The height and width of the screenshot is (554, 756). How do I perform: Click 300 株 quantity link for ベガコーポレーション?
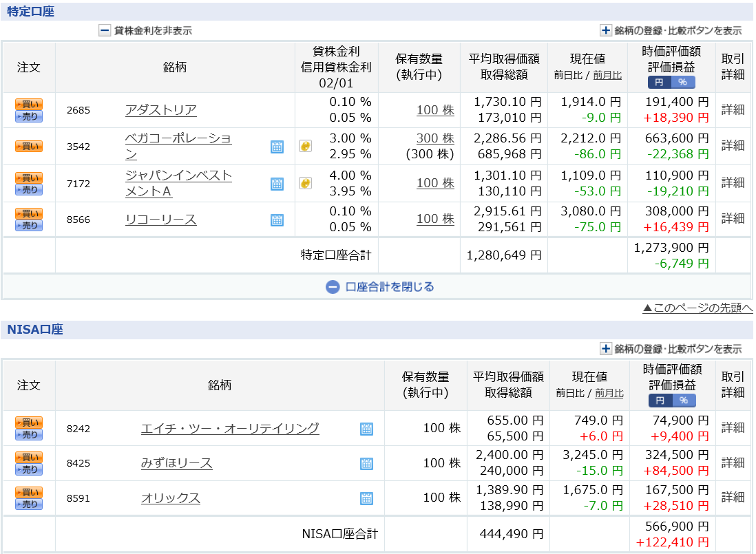click(x=435, y=139)
